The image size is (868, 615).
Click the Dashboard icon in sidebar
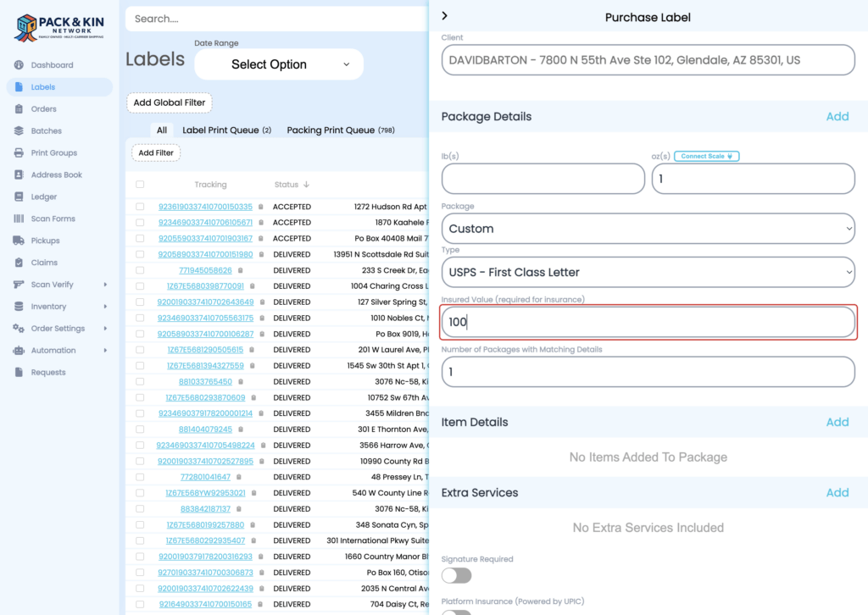click(x=19, y=65)
